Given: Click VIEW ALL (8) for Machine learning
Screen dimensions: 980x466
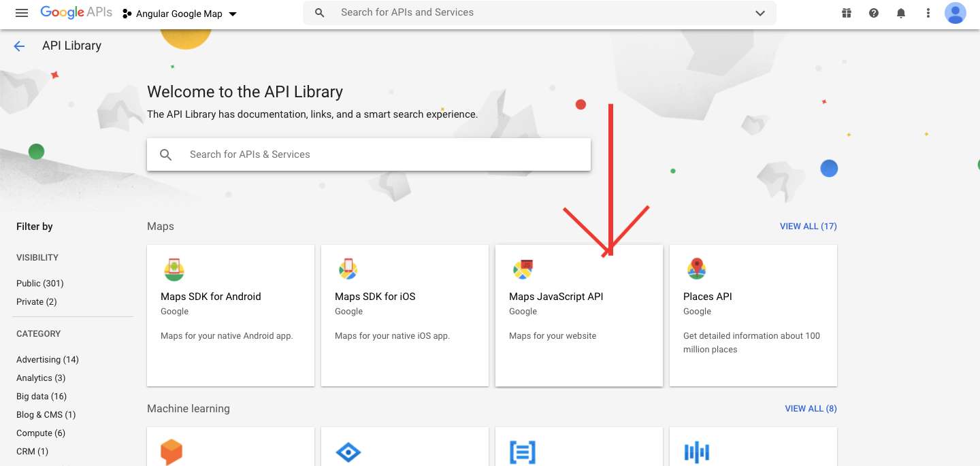Looking at the screenshot, I should (x=811, y=408).
